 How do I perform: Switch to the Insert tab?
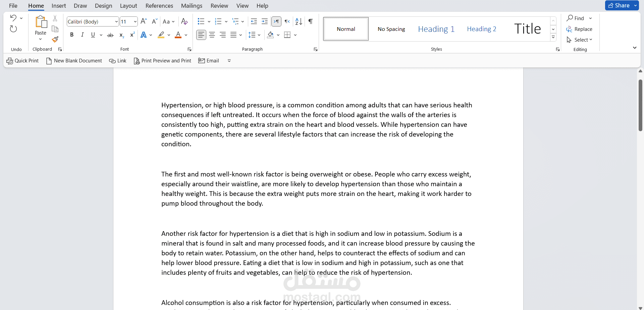click(x=59, y=6)
